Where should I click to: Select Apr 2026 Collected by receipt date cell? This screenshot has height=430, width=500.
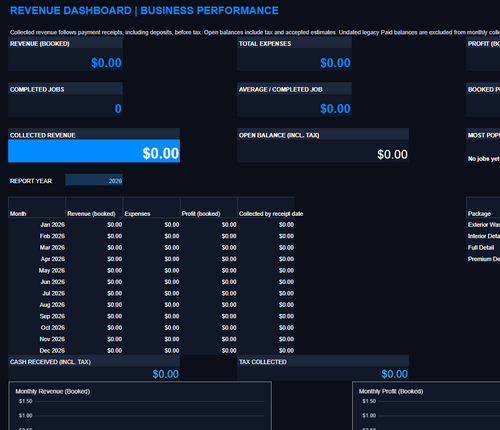coord(266,259)
